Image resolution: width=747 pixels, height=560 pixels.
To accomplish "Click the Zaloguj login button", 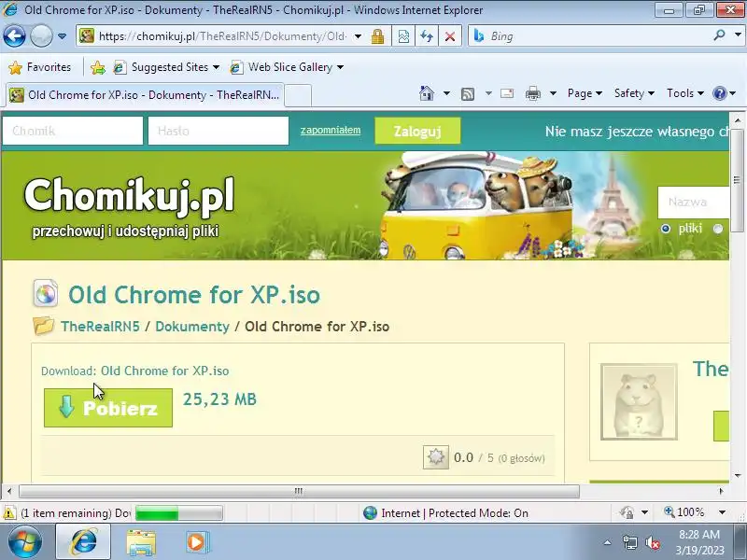I will 417,131.
